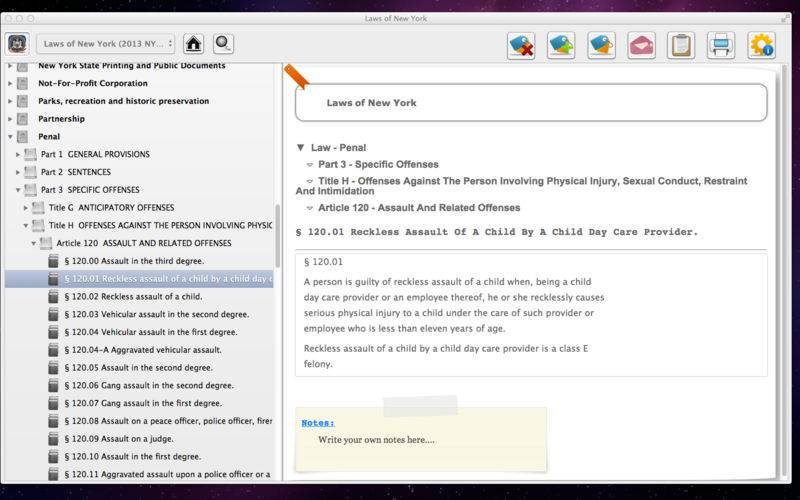Screen dimensions: 800x500
Task: Select Article 120 ASSAULT AND RELATED OFFENSES
Action: 144,243
